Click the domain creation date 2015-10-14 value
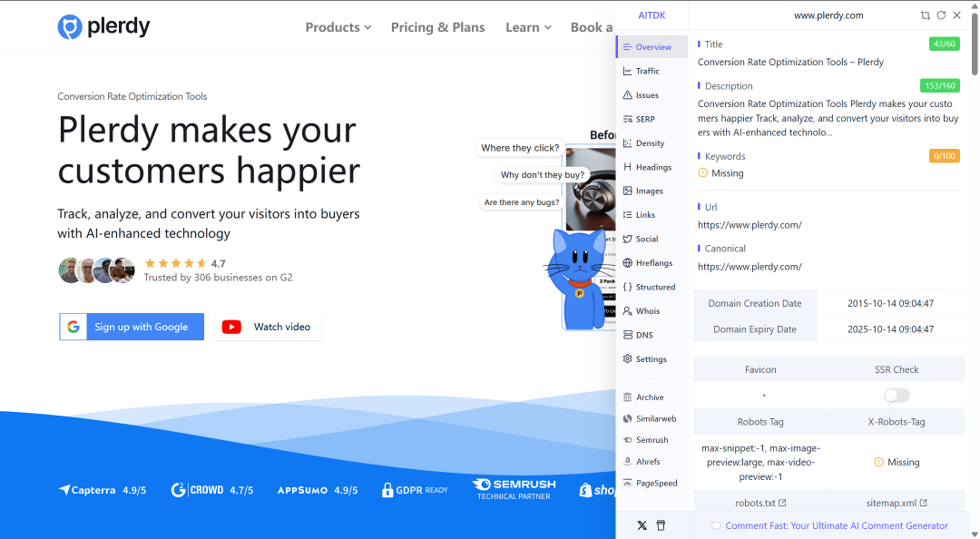Viewport: 980px width, 539px height. [891, 303]
